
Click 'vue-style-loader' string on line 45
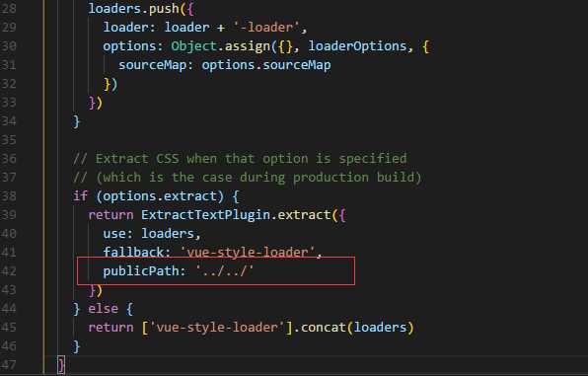tap(217, 328)
